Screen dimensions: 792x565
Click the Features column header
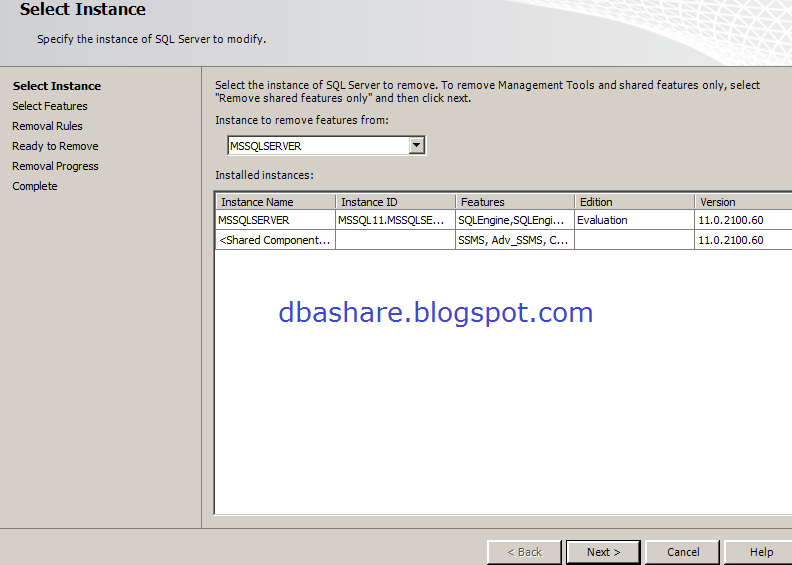point(515,202)
